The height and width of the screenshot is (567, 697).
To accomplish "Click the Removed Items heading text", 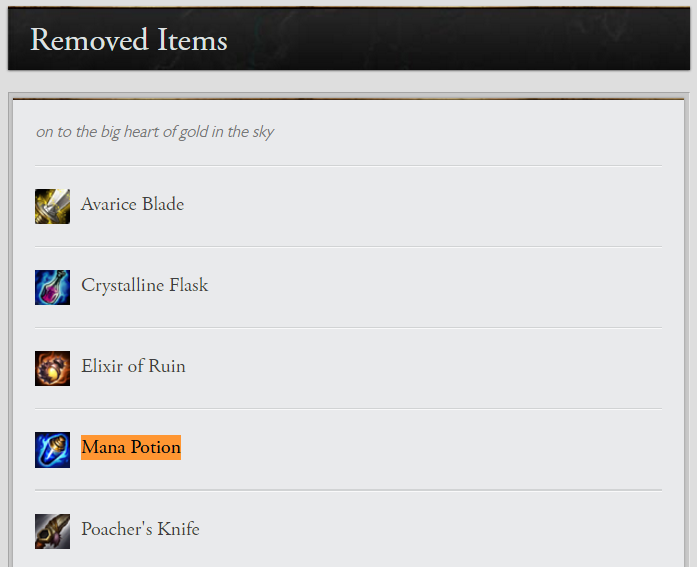I will [129, 40].
